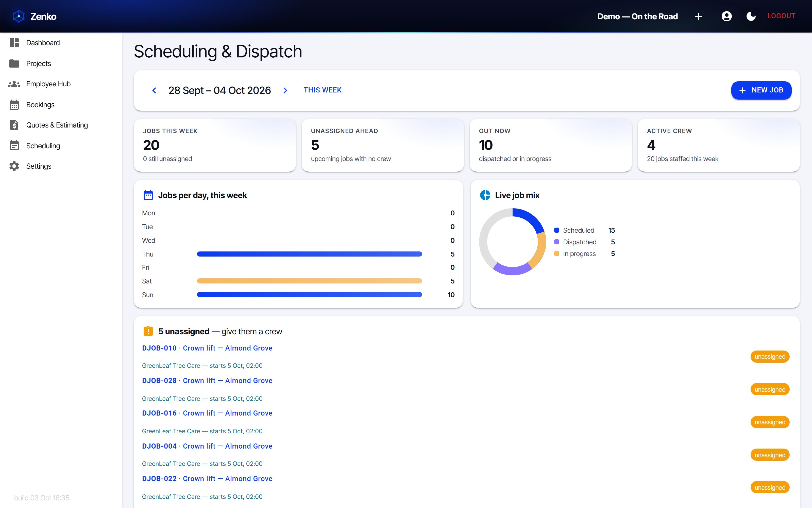812x508 pixels.
Task: Open Scheduling from the sidebar
Action: coord(61,146)
